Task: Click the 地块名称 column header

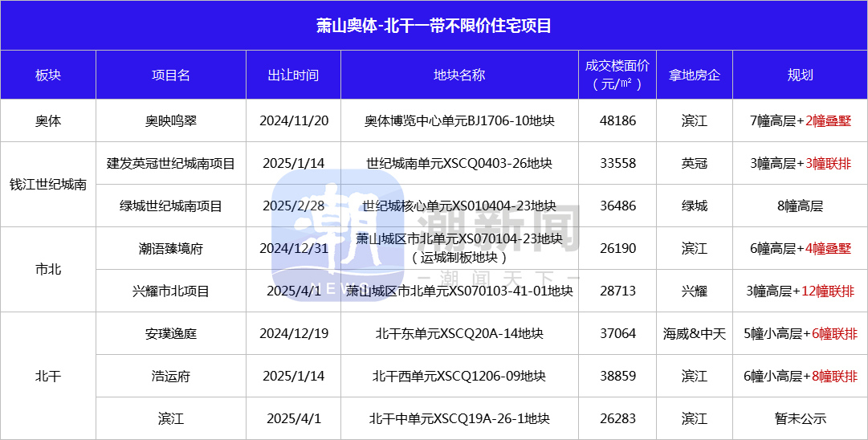Action: click(459, 75)
